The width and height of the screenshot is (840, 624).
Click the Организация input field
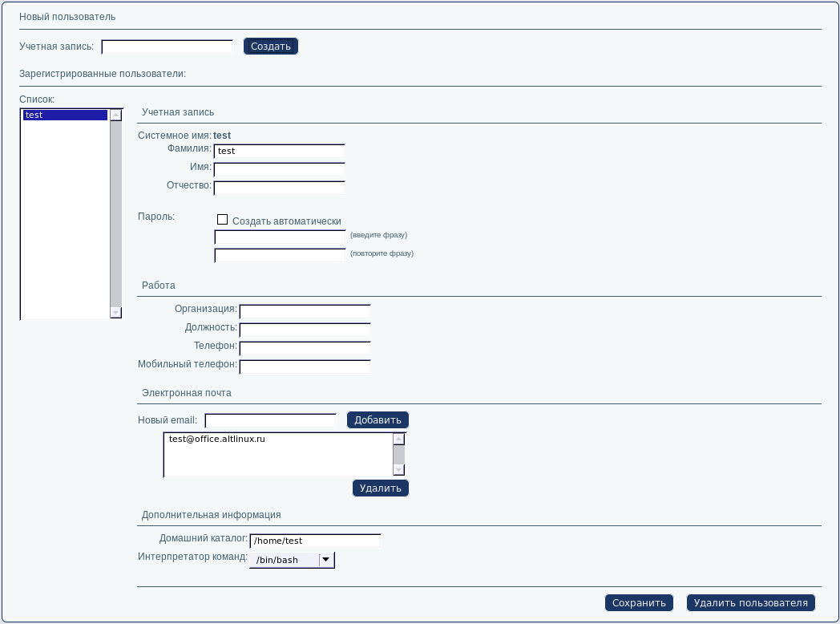pos(305,311)
